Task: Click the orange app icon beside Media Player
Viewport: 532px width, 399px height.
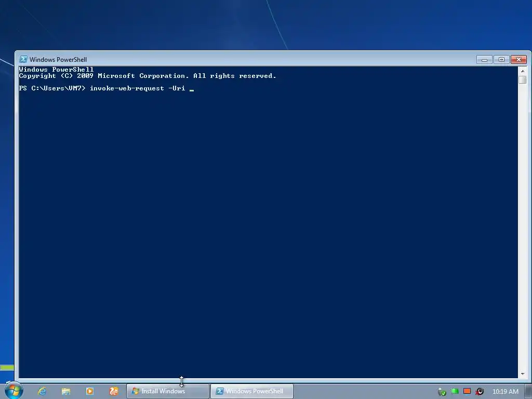Action: [114, 391]
